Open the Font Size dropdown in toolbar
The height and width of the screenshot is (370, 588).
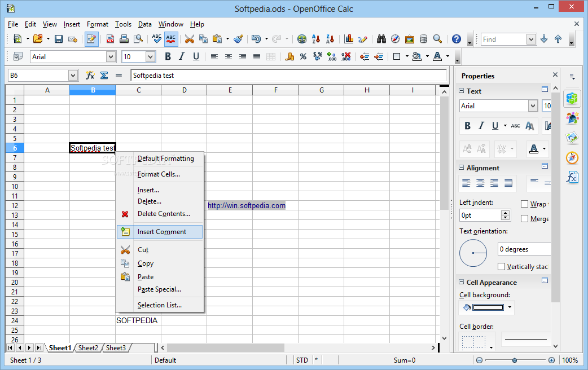(150, 57)
